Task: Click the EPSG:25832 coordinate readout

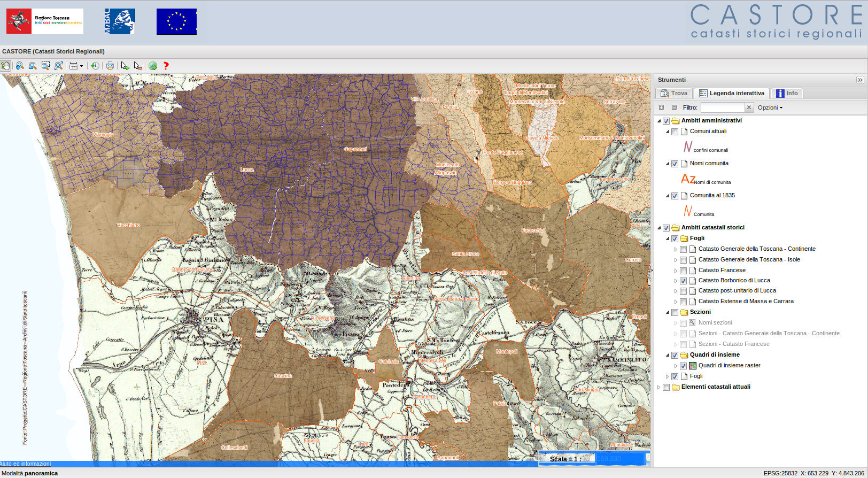Action: [x=780, y=473]
